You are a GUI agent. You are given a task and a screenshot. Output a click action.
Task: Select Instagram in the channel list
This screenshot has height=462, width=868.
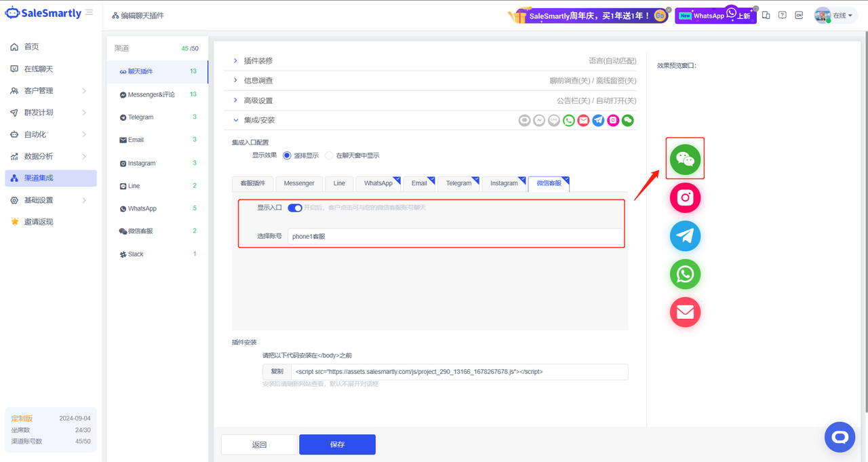point(157,163)
